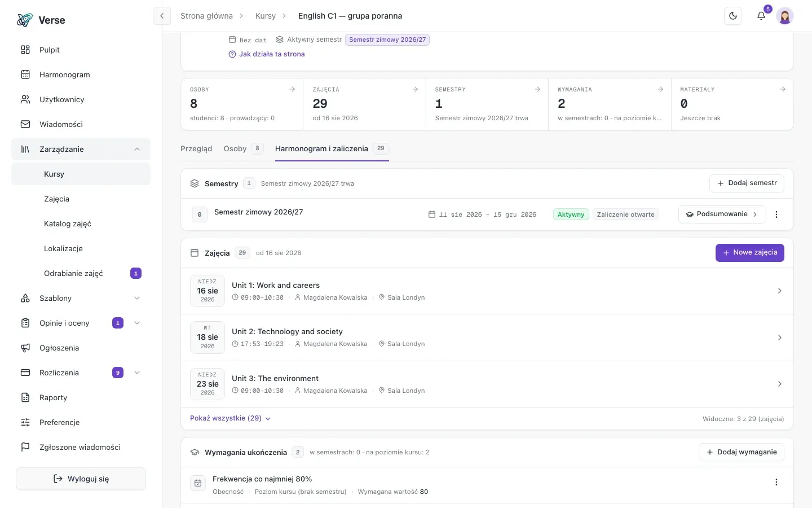This screenshot has height=508, width=812.
Task: Open the Semestry stat card arrow
Action: [x=537, y=89]
